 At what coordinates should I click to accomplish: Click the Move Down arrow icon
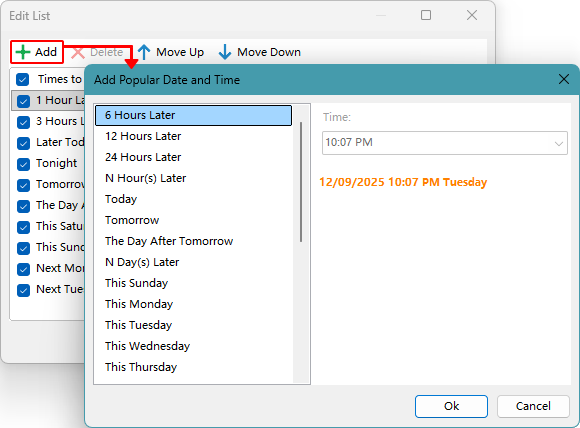[x=225, y=52]
